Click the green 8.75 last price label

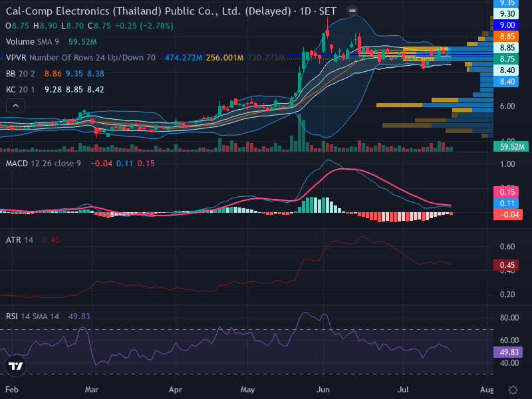pyautogui.click(x=506, y=59)
